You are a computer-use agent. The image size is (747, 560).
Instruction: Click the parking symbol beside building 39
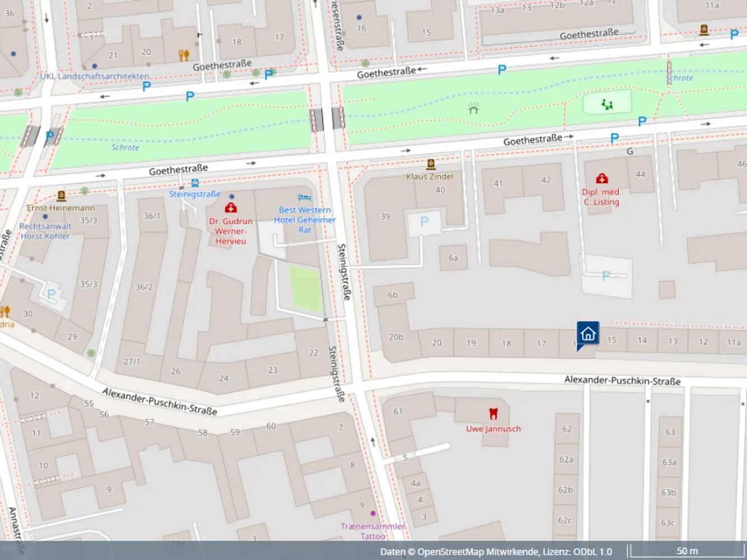[424, 222]
